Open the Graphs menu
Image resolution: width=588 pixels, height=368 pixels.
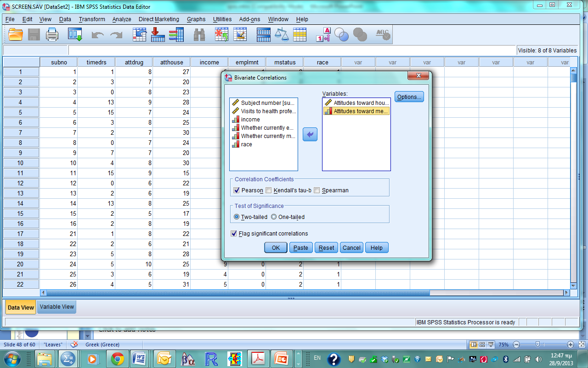click(196, 19)
